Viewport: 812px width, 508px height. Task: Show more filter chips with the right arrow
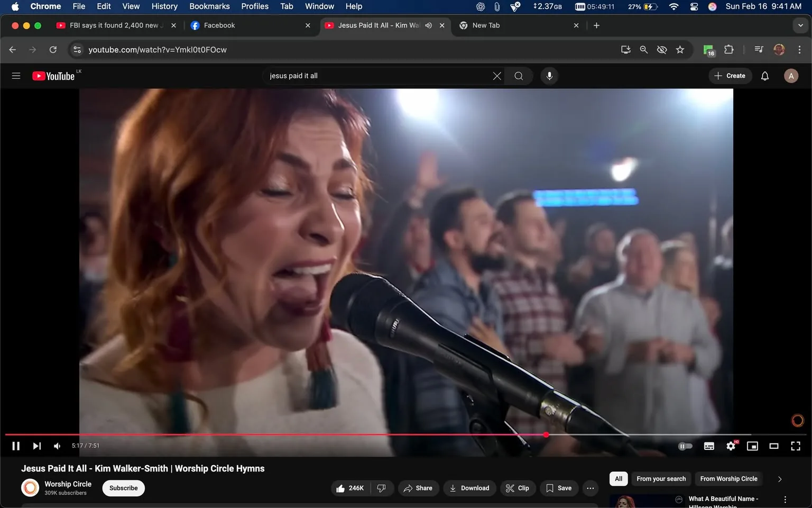779,479
